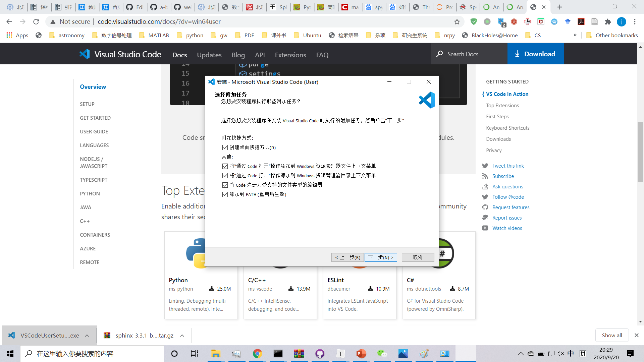Open the GitHub Desktop taskbar icon

[320, 354]
